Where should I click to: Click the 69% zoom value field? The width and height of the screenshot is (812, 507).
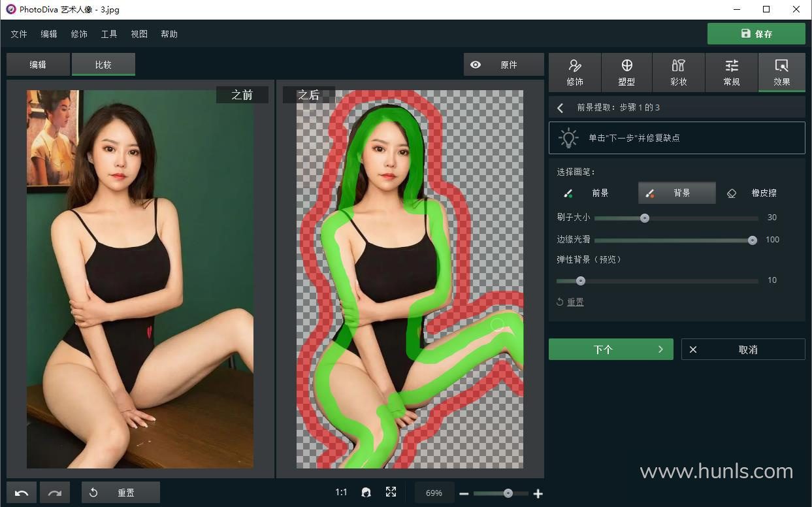(434, 493)
